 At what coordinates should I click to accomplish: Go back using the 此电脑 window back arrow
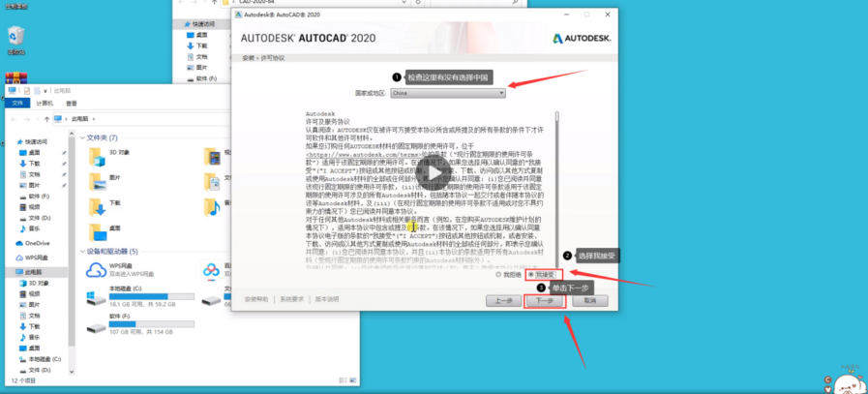click(14, 119)
